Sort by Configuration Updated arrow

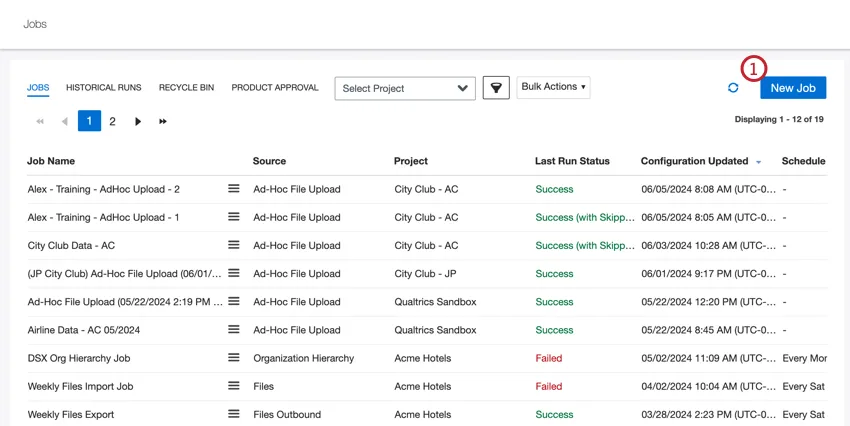(x=759, y=162)
